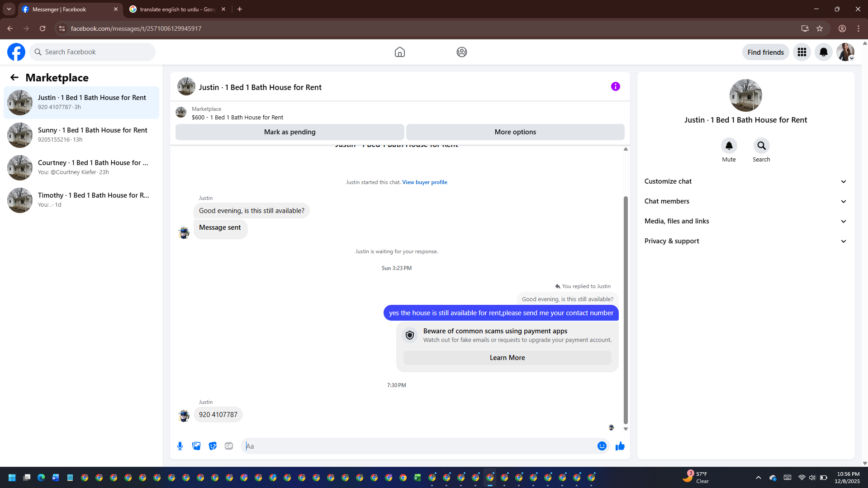Open Excel from the taskbar
This screenshot has height=488, width=868.
coord(417,478)
